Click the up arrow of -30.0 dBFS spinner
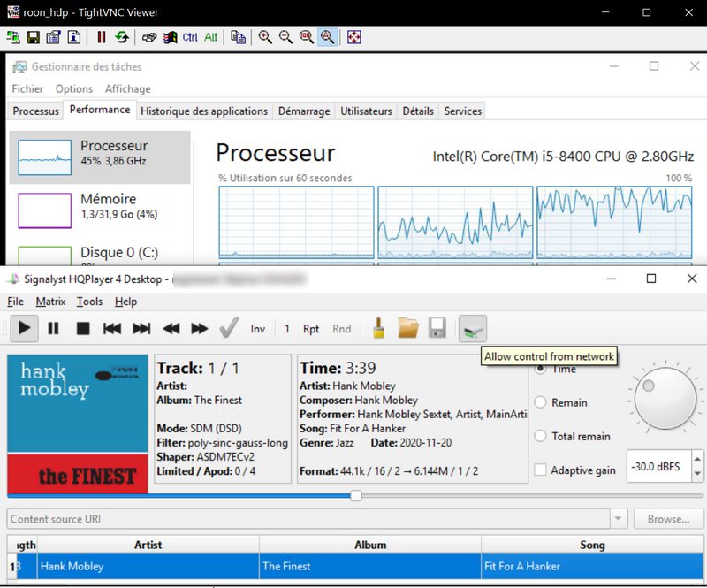This screenshot has height=588, width=707. tap(697, 459)
